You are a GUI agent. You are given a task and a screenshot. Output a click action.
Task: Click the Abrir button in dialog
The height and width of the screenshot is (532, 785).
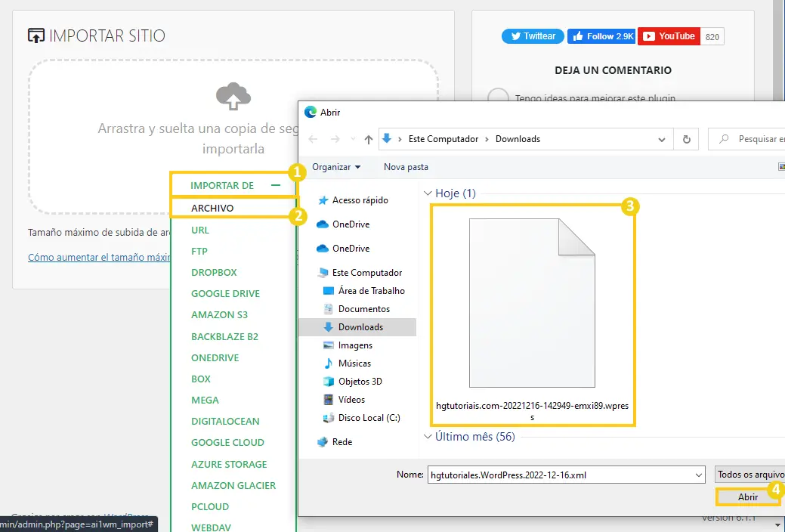748,497
